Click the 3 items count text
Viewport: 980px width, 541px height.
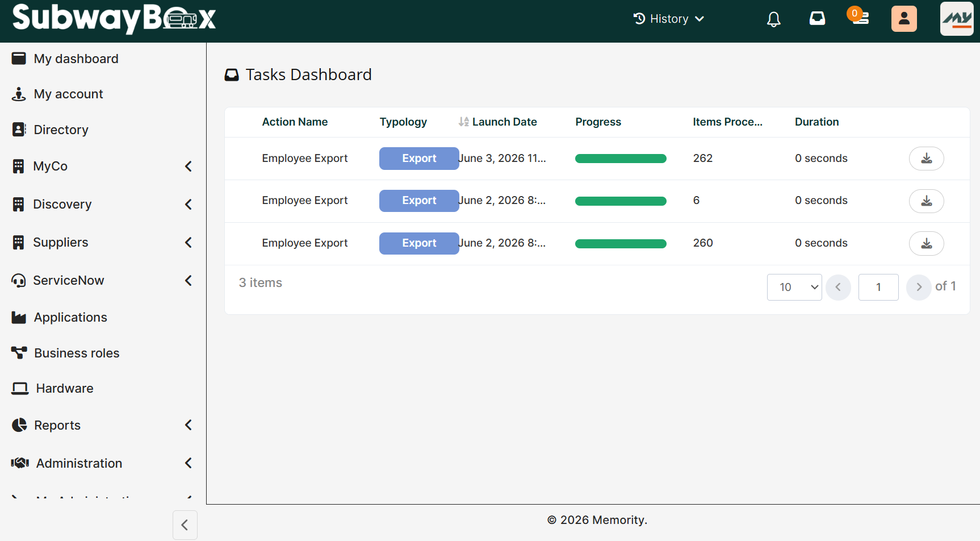[261, 283]
